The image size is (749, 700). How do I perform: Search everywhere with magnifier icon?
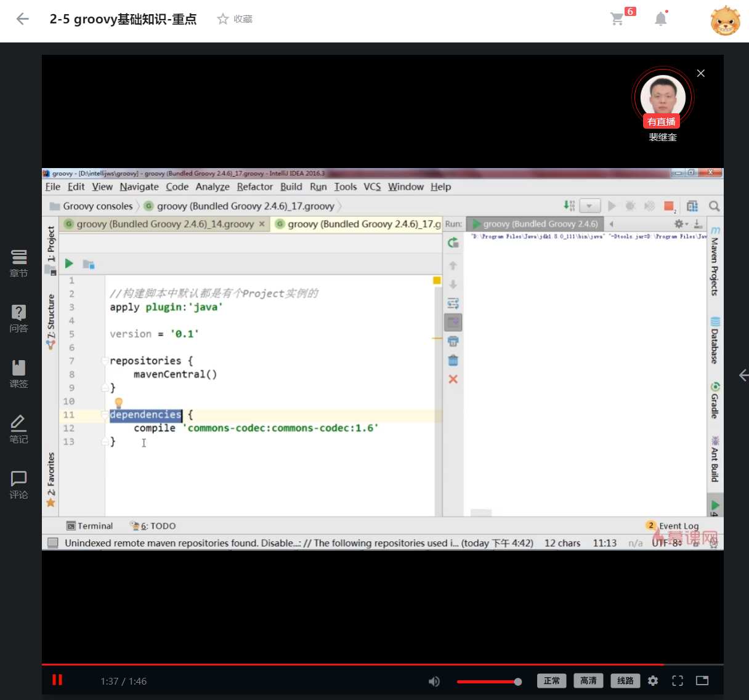715,206
